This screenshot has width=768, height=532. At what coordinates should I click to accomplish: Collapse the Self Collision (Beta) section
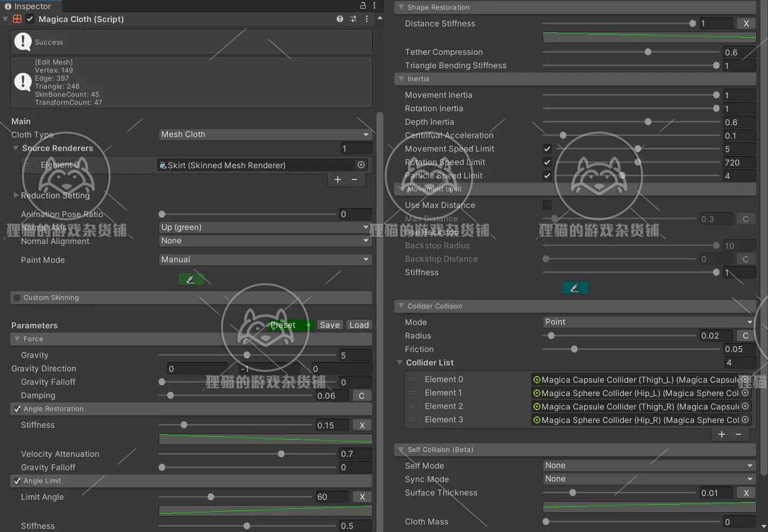click(575, 450)
